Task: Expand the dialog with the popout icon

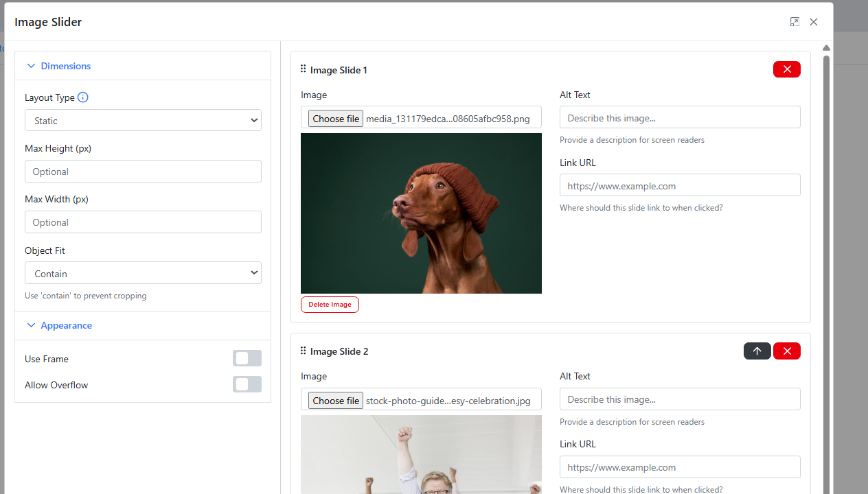Action: click(795, 22)
